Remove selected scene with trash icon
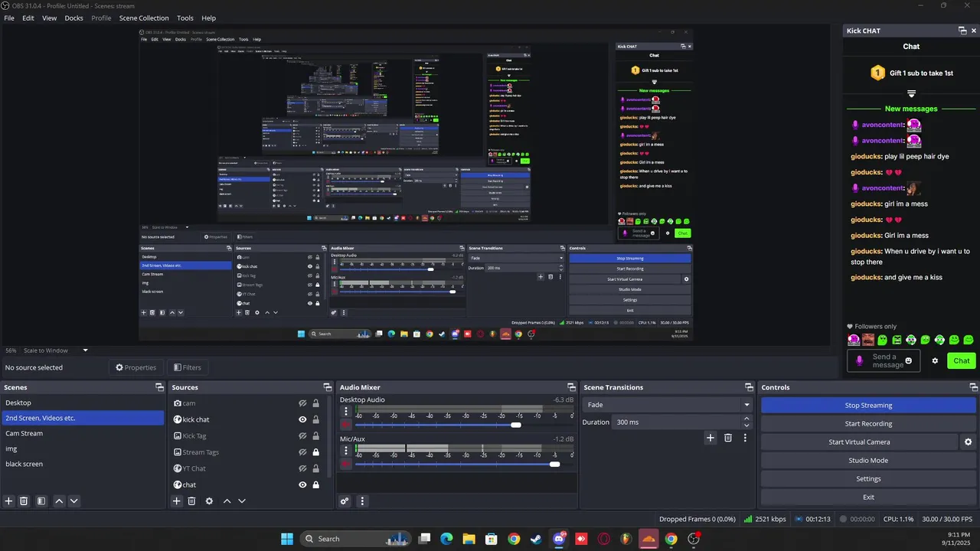The height and width of the screenshot is (551, 980). click(24, 501)
